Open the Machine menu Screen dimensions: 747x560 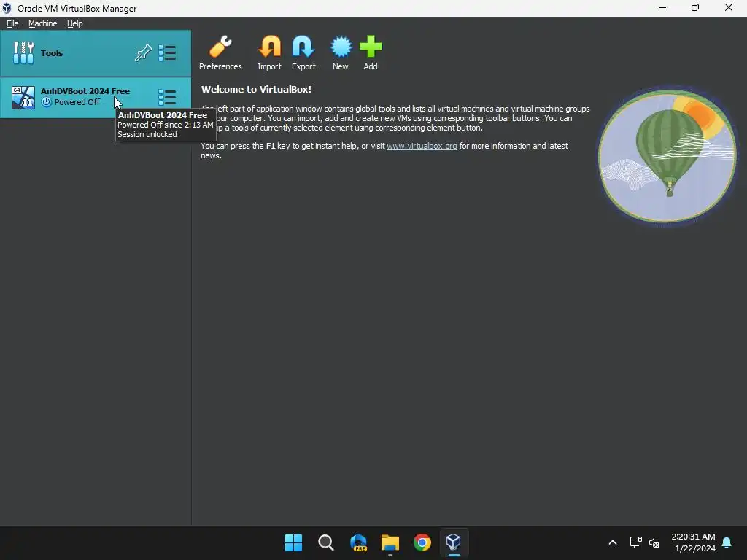tap(43, 23)
